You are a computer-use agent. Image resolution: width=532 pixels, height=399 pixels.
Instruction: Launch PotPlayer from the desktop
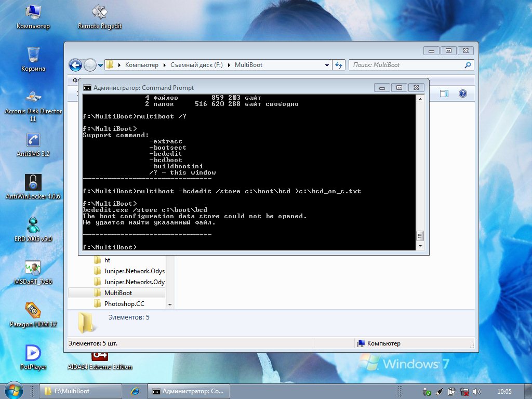pos(33,353)
